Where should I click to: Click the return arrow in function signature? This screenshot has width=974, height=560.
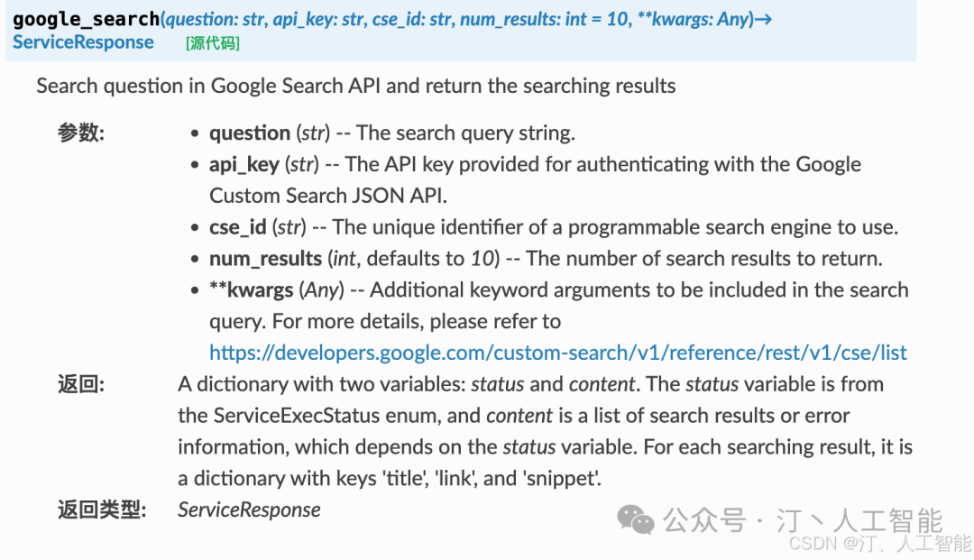762,19
